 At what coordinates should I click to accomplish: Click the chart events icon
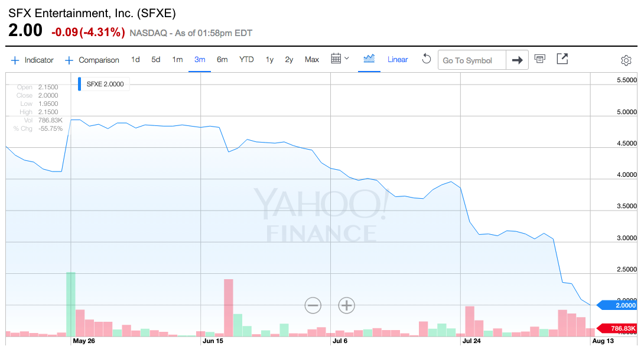pos(539,59)
